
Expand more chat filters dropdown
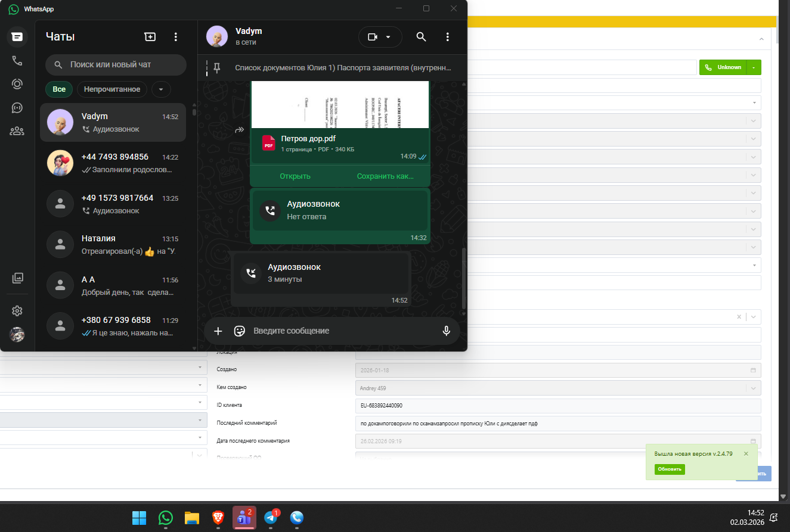tap(161, 89)
